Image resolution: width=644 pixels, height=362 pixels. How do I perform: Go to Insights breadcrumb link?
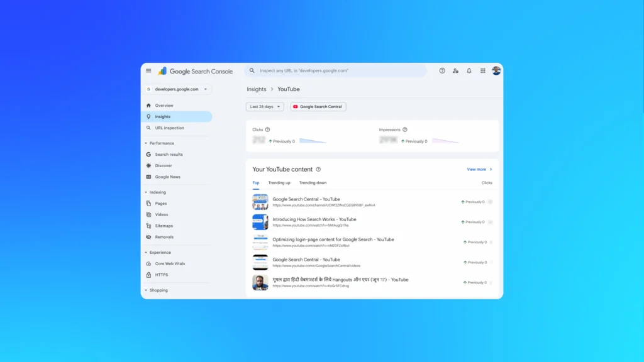pos(257,89)
